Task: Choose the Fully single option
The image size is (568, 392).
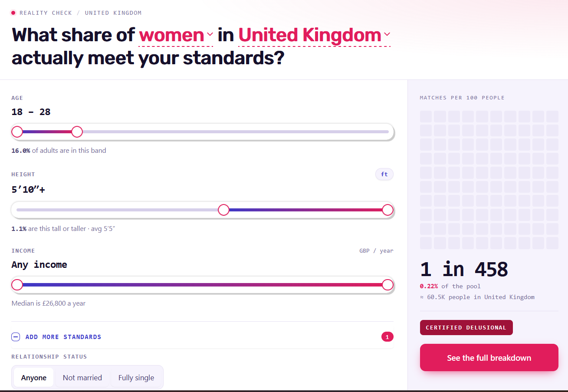Action: (x=136, y=378)
